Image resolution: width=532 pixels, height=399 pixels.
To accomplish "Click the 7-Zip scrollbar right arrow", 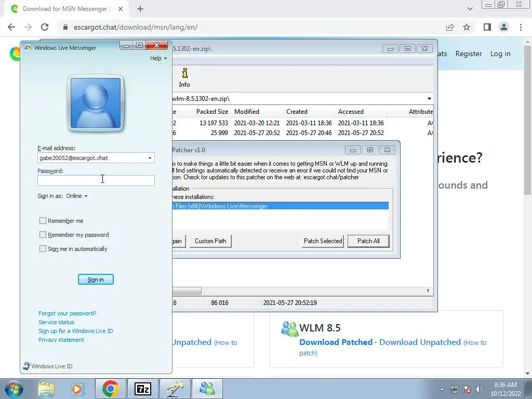I will pyautogui.click(x=428, y=290).
